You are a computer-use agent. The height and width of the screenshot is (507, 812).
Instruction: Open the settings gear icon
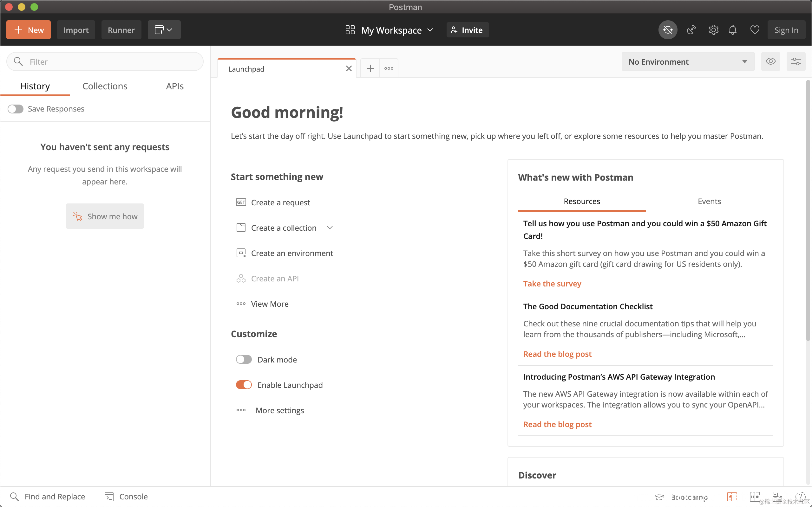[x=713, y=30]
